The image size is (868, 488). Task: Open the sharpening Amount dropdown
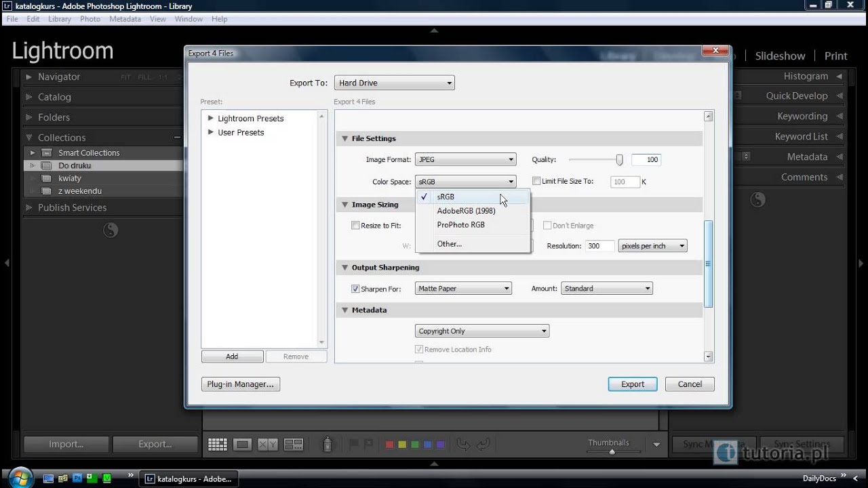(607, 289)
